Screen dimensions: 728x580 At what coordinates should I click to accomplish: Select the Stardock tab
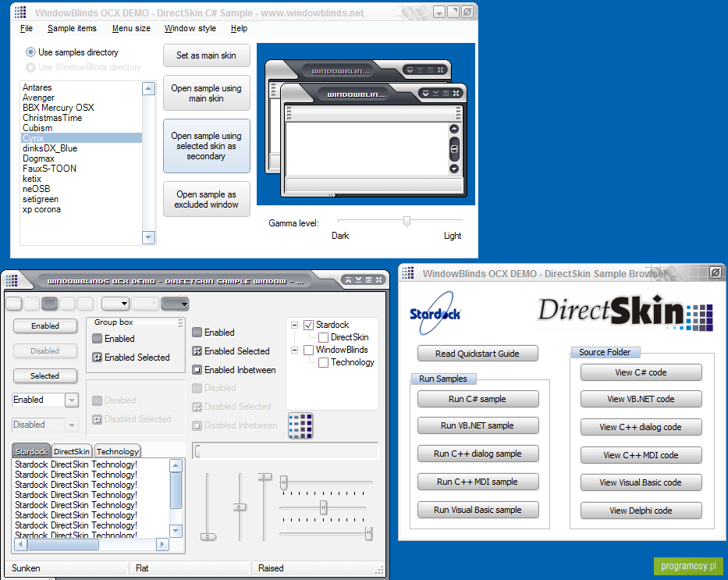pos(31,451)
